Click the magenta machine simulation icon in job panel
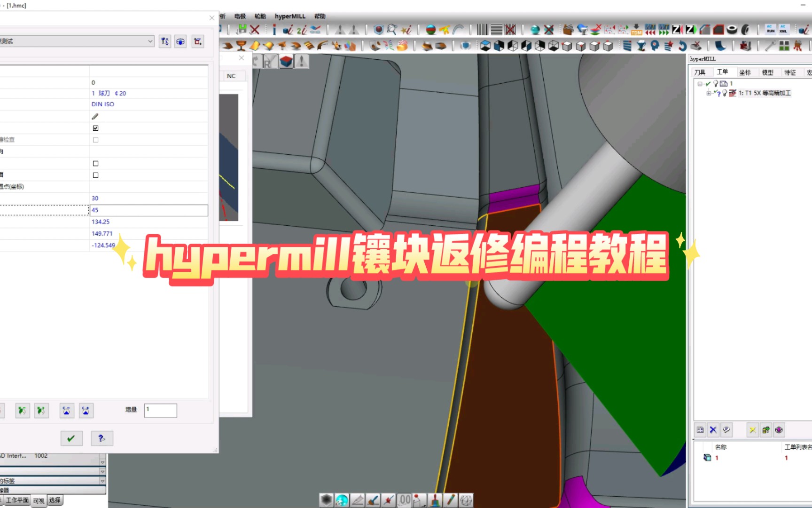The width and height of the screenshot is (812, 508). [x=779, y=429]
